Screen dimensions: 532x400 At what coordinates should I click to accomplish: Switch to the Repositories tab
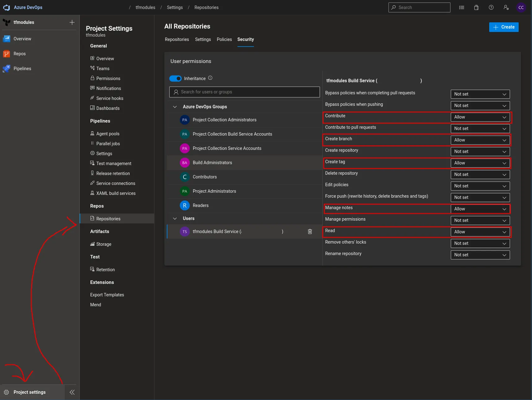point(177,39)
